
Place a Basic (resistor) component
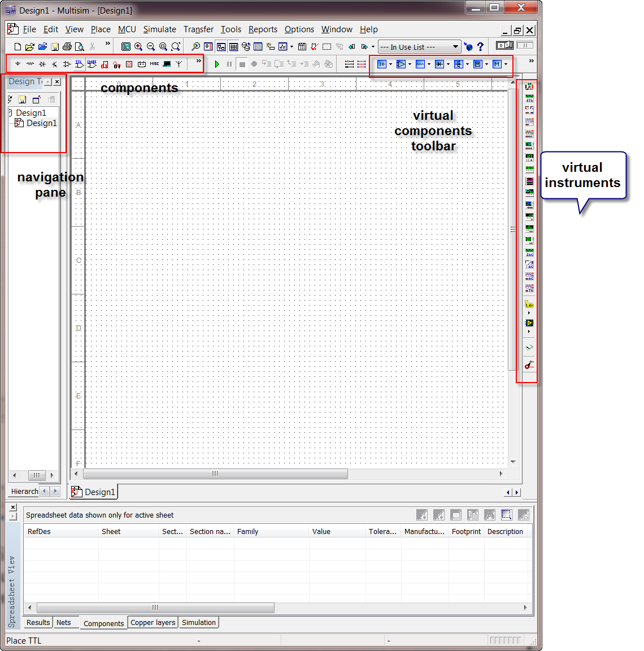tap(31, 64)
